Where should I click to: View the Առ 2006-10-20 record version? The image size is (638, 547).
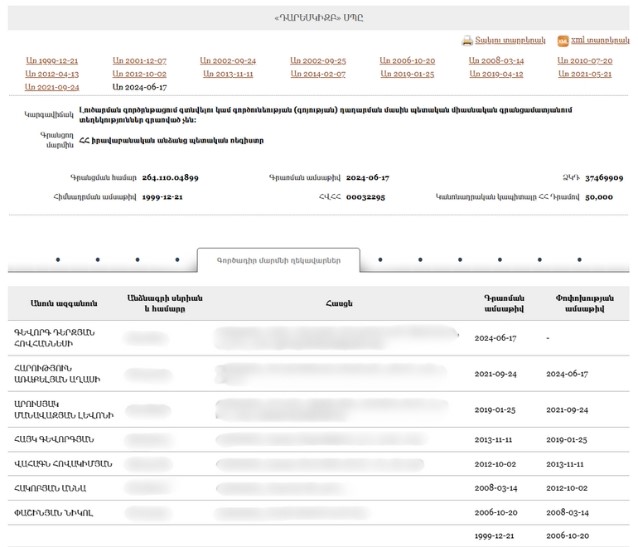click(x=407, y=61)
